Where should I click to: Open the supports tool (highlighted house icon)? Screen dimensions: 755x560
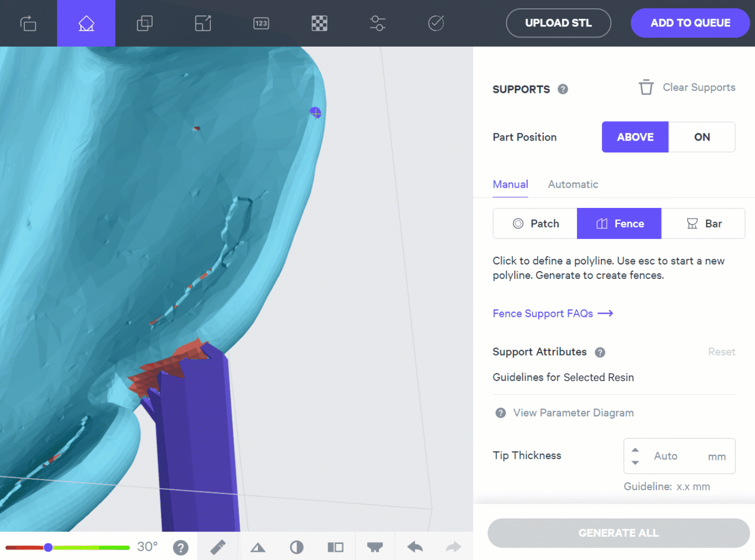86,23
